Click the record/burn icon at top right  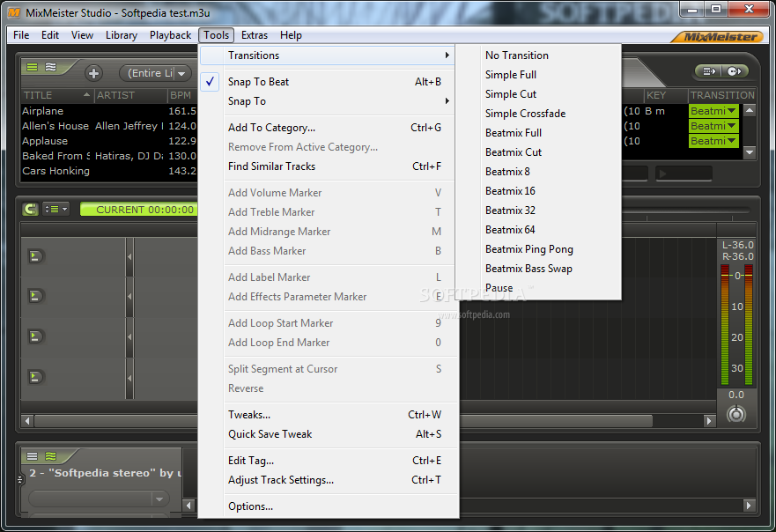[735, 71]
